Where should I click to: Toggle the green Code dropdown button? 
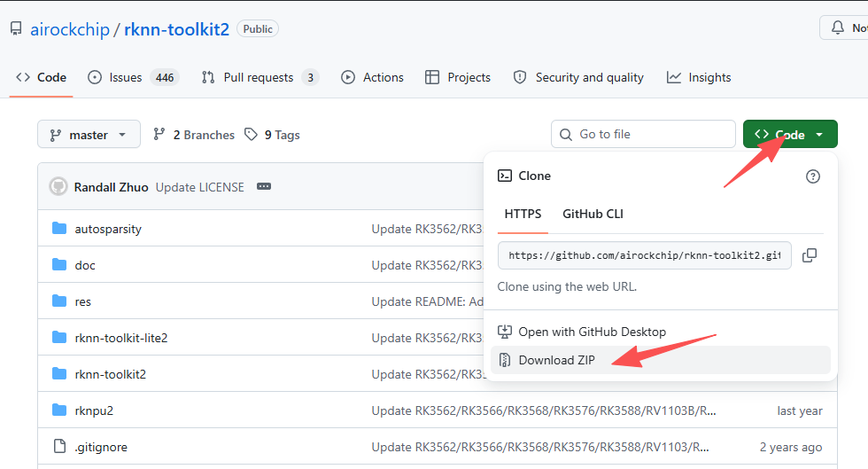[790, 134]
